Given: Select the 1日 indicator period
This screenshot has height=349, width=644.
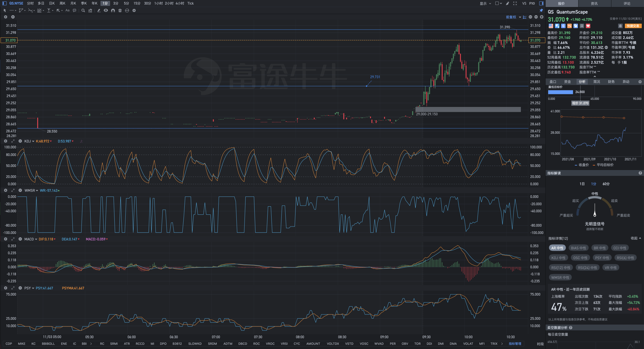Looking at the screenshot, I should tap(582, 184).
